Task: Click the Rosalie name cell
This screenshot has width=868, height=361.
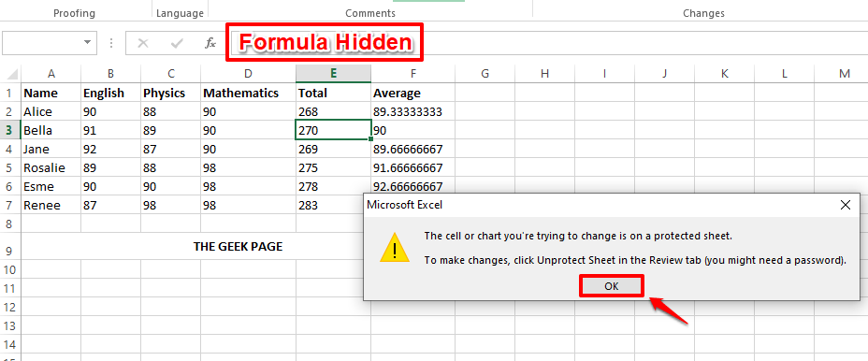Action: click(x=51, y=167)
